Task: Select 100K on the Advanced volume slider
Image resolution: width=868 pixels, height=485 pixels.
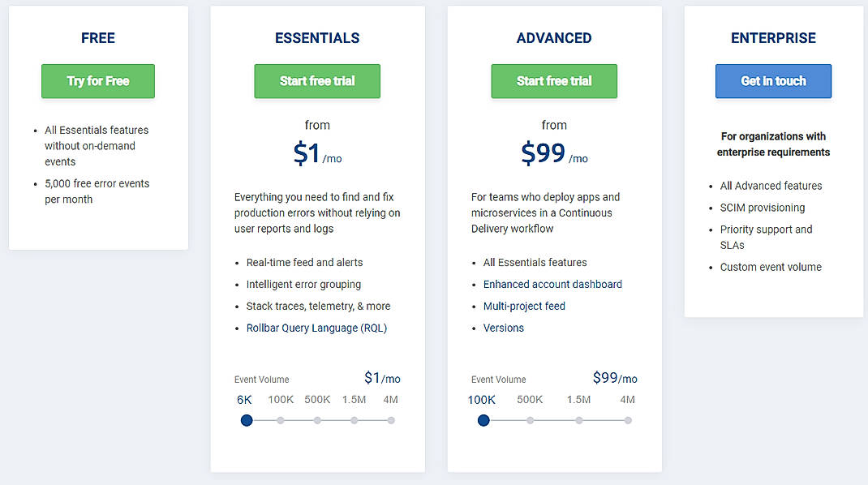Action: coord(483,420)
